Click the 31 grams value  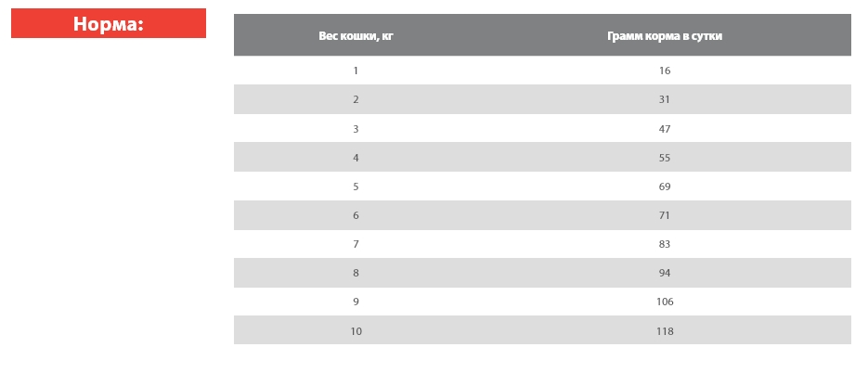[664, 99]
